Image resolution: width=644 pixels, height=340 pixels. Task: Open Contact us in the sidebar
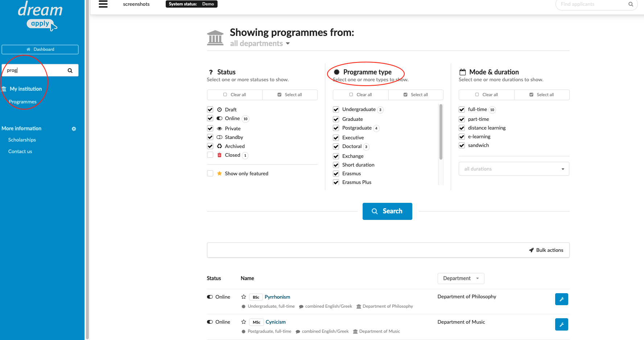[20, 151]
